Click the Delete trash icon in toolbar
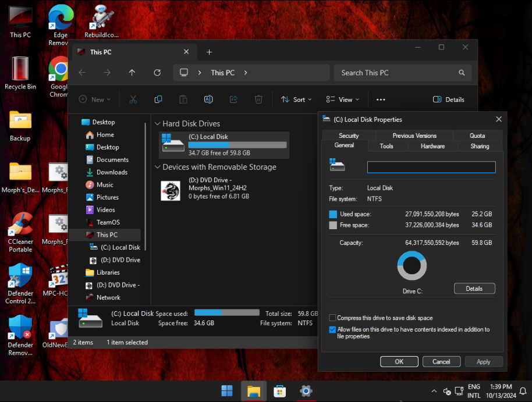This screenshot has height=402, width=532. 258,99
